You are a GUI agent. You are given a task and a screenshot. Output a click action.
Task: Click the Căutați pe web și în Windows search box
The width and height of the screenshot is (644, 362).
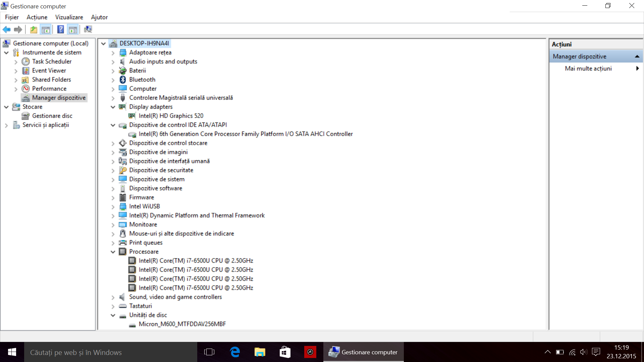coord(111,352)
